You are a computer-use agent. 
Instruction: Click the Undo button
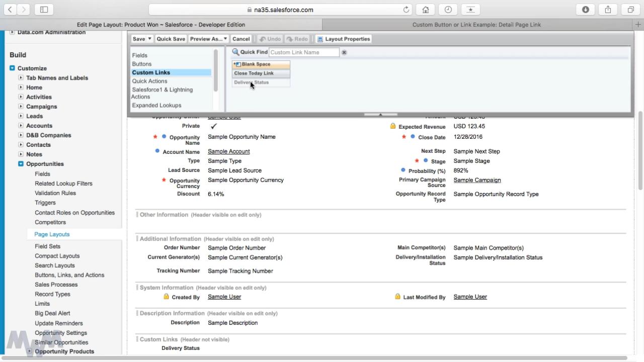click(270, 39)
